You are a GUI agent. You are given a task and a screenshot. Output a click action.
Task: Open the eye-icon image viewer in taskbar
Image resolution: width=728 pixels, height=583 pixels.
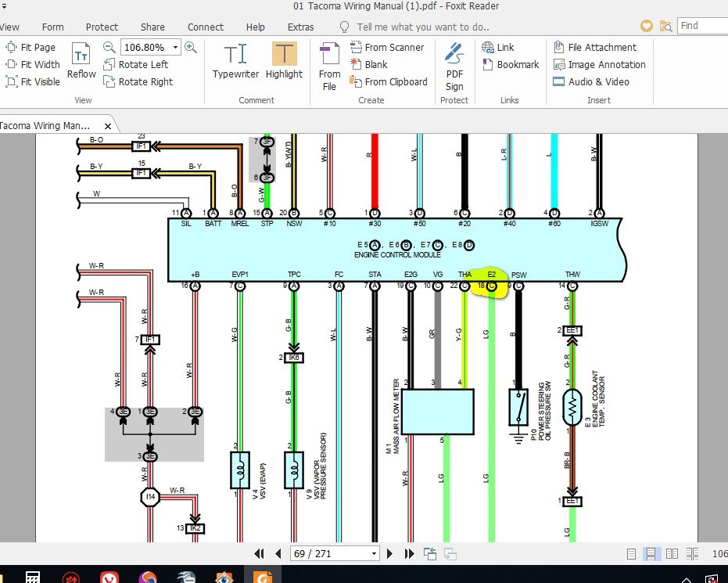click(x=224, y=577)
